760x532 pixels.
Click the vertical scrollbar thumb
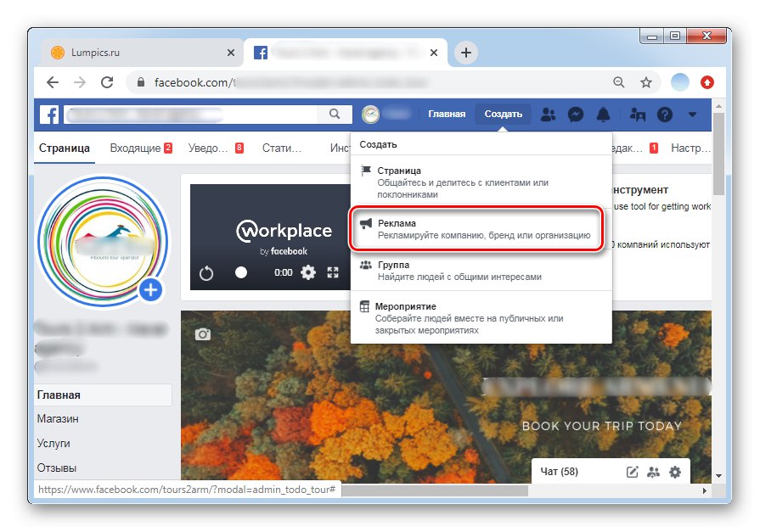tap(718, 153)
